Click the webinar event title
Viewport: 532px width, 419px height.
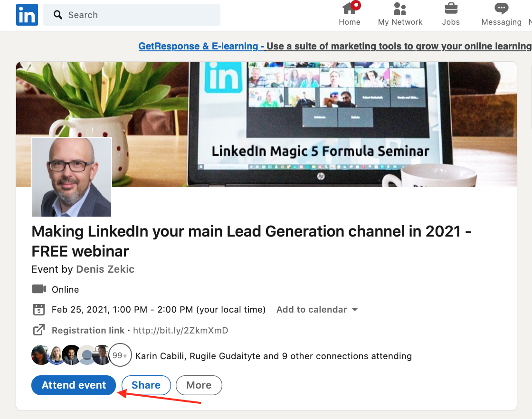[251, 241]
